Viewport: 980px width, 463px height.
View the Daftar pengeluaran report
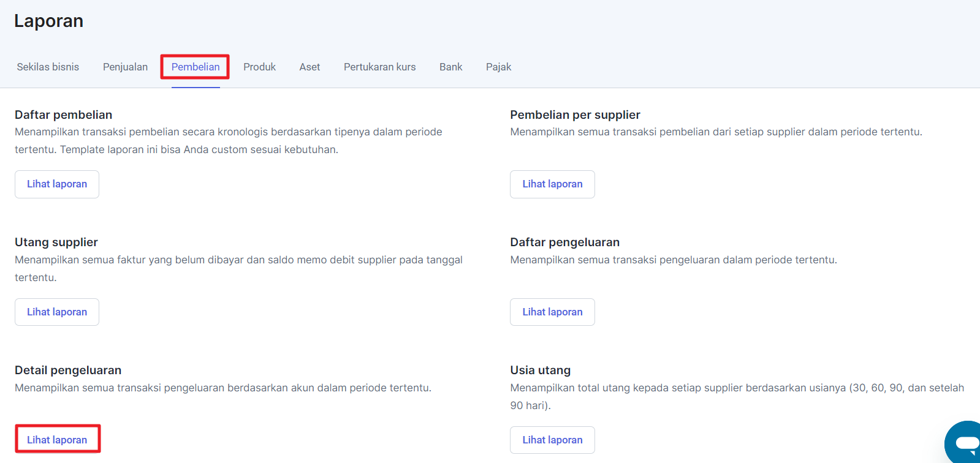[552, 312]
